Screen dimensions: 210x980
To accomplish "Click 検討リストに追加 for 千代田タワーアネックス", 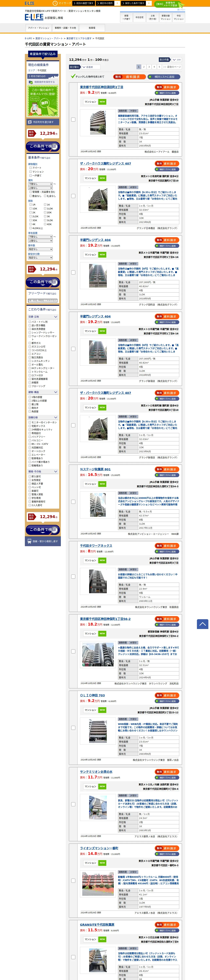I will click(x=167, y=551).
